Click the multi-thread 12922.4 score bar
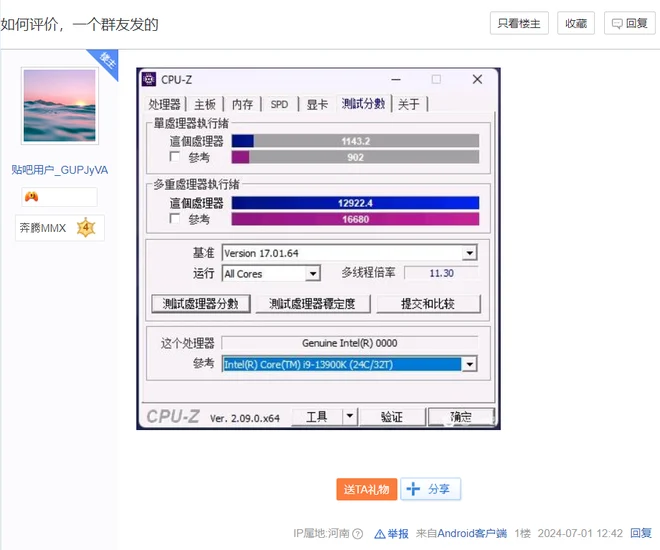This screenshot has height=550, width=660. click(355, 203)
